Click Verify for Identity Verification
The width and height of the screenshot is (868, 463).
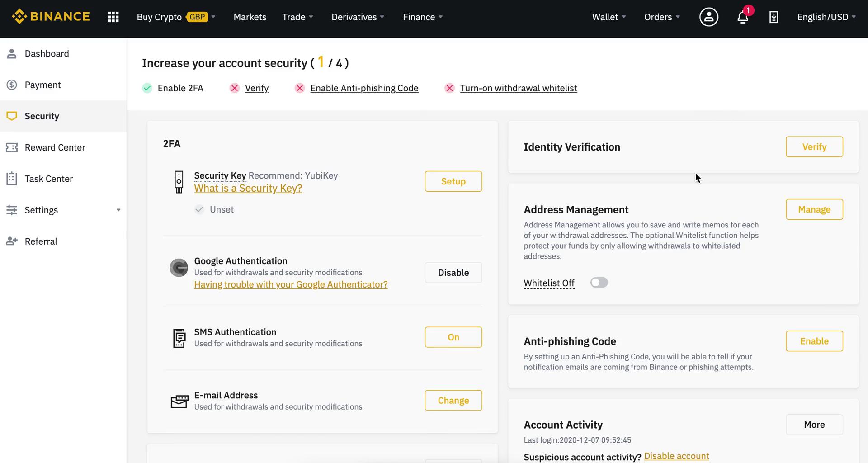click(x=814, y=147)
